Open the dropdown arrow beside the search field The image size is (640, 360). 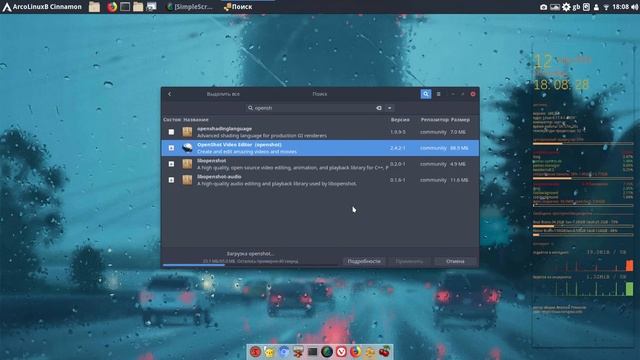389,108
